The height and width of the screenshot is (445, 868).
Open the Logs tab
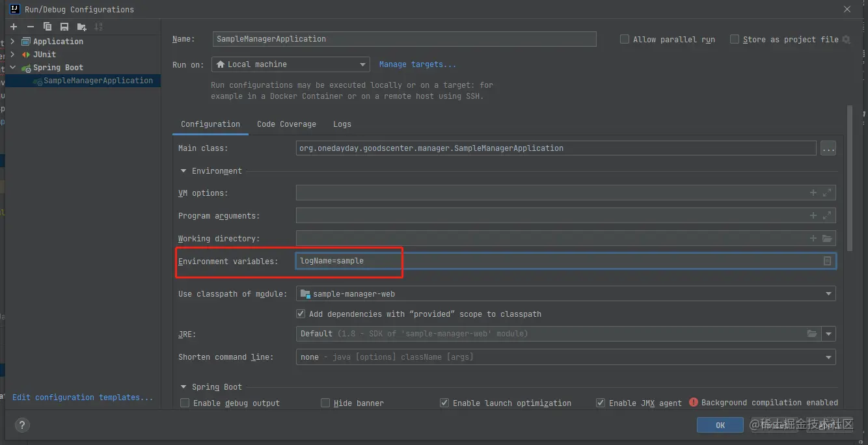[x=342, y=124]
